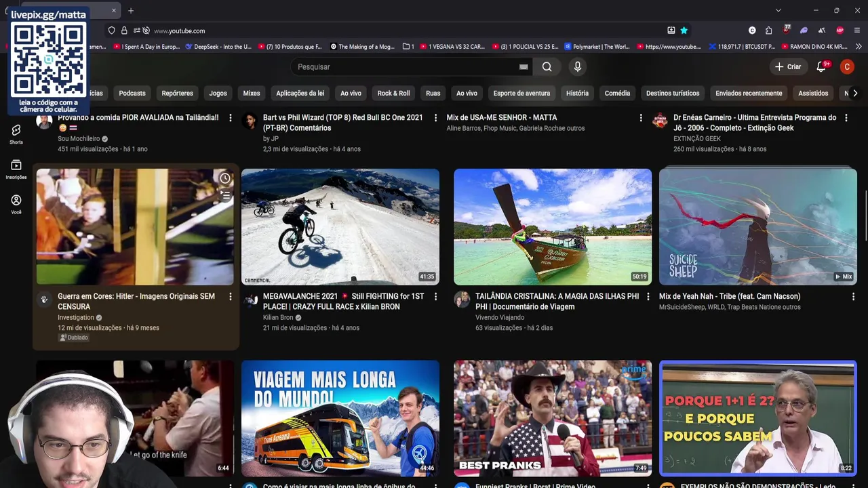Select the Esporte de aventura chip
868x488 pixels.
(521, 94)
